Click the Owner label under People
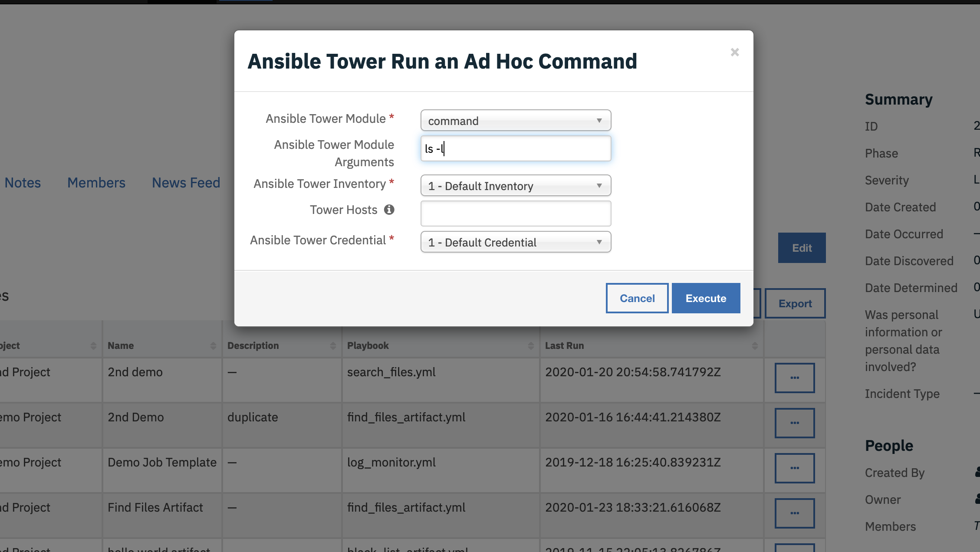 (x=883, y=499)
